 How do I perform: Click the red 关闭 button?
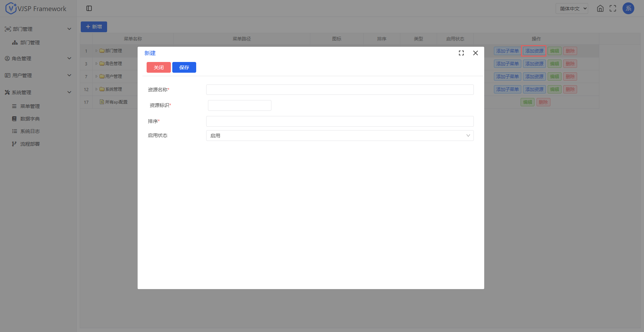(158, 68)
